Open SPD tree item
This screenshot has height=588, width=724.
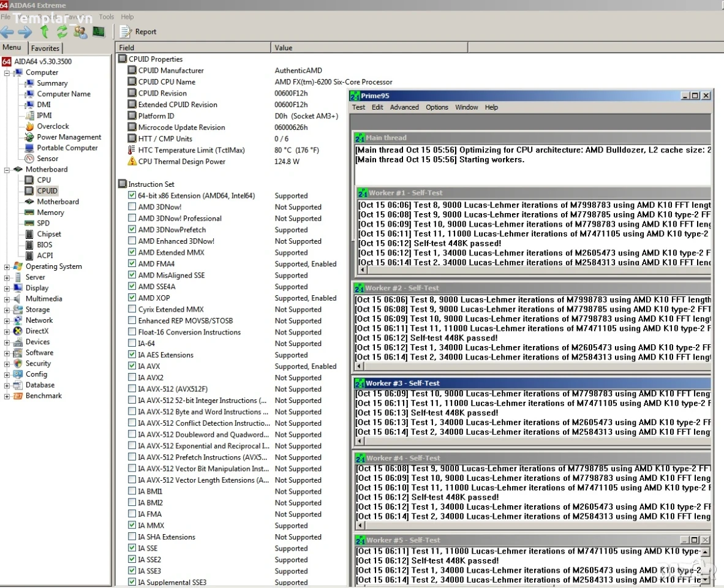[43, 223]
